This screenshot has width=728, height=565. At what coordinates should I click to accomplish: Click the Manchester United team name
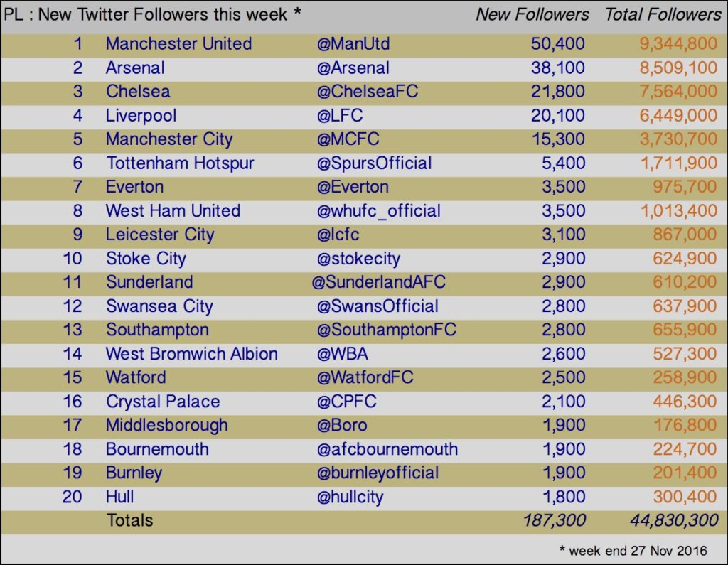(178, 43)
